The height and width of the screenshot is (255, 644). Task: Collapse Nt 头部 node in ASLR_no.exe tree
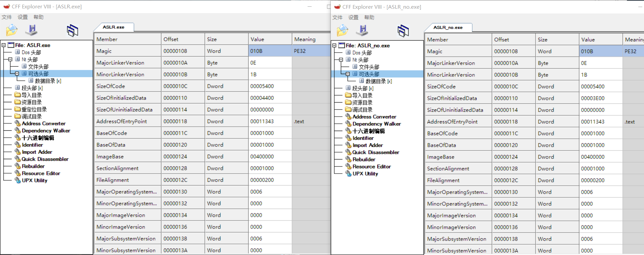pyautogui.click(x=341, y=60)
